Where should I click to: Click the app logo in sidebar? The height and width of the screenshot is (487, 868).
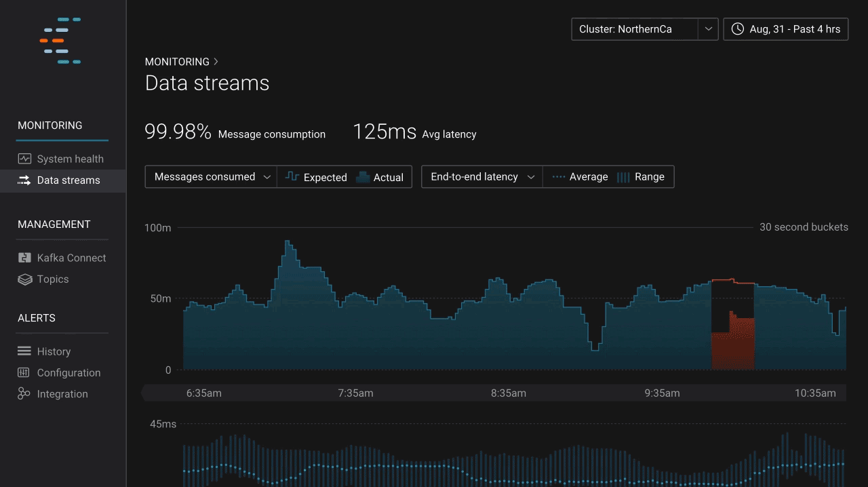[61, 41]
